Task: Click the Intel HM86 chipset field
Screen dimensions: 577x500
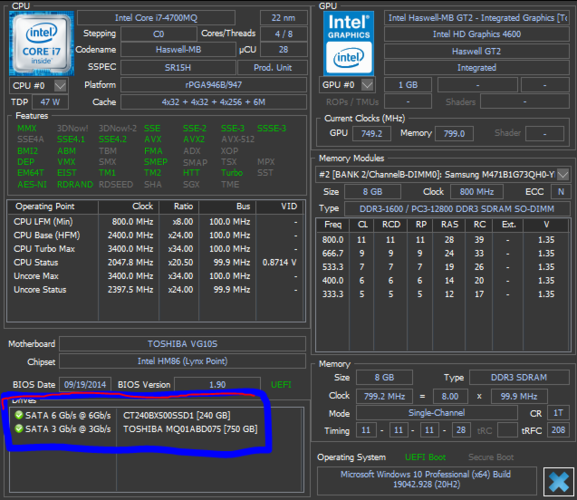Action: tap(183, 361)
